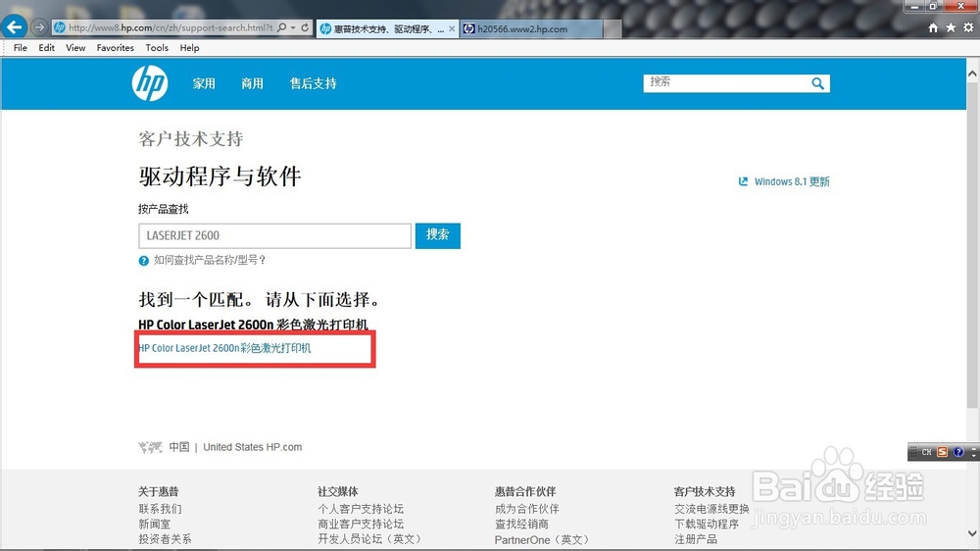Screen dimensions: 980x551
Task: Click question mark help icon
Action: [144, 261]
